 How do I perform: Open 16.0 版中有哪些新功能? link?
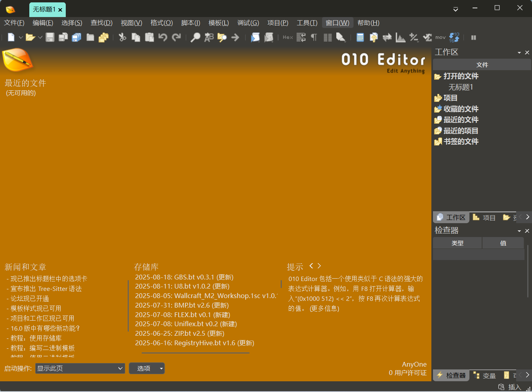coord(45,328)
